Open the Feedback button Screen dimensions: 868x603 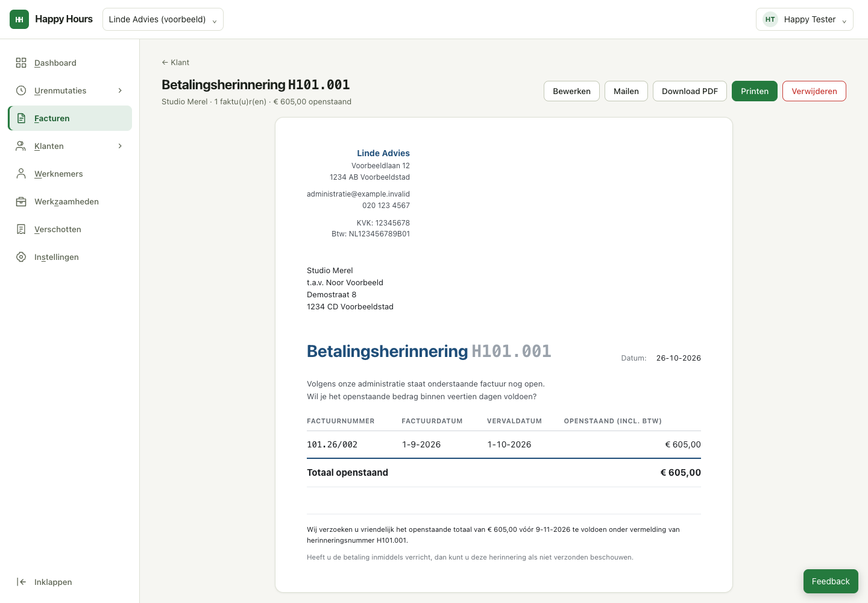831,581
